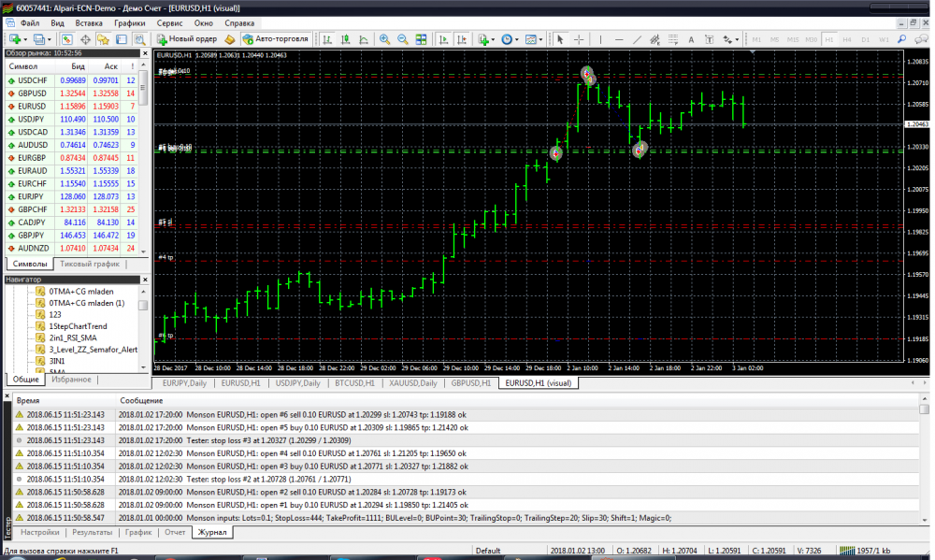Image resolution: width=935 pixels, height=560 pixels.
Task: Select the Fibonacci Retracement tool
Action: [x=673, y=39]
